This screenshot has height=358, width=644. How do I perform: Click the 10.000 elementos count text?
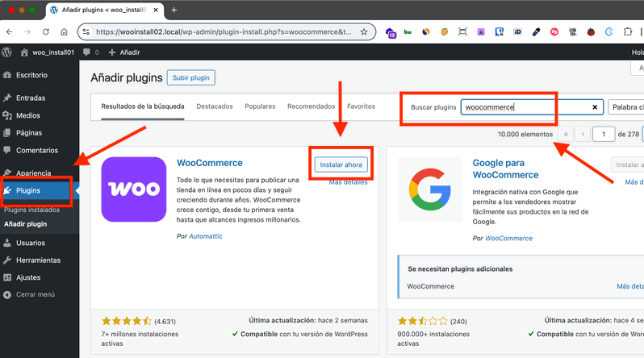click(525, 134)
